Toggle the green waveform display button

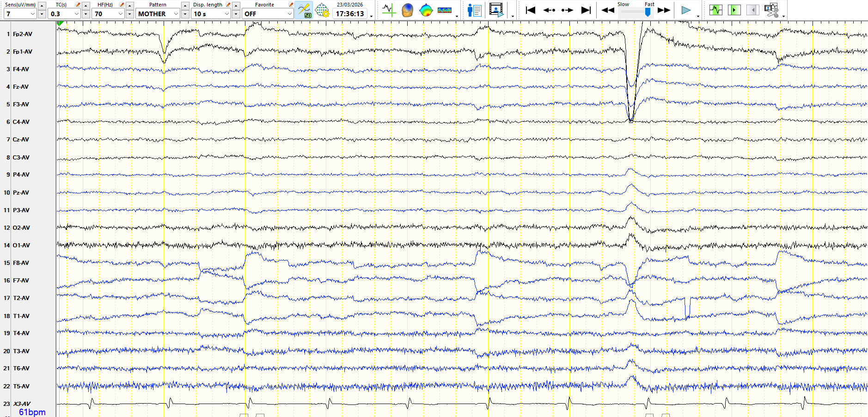(x=715, y=10)
